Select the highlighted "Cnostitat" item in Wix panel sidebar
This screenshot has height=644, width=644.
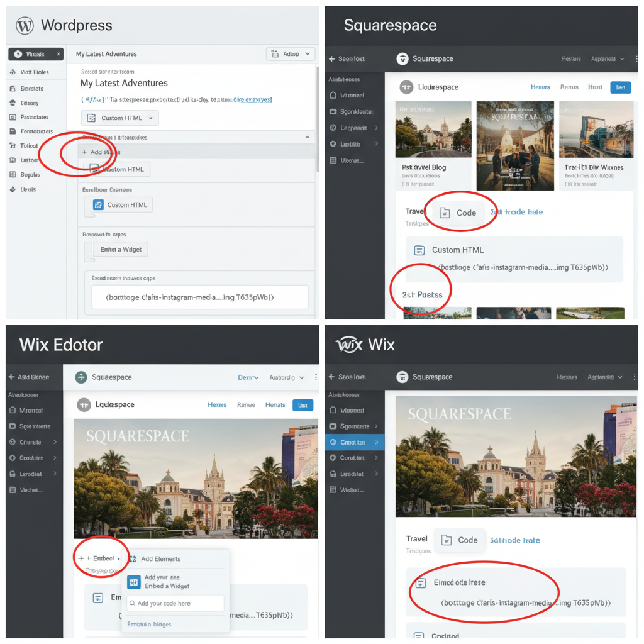click(x=355, y=442)
